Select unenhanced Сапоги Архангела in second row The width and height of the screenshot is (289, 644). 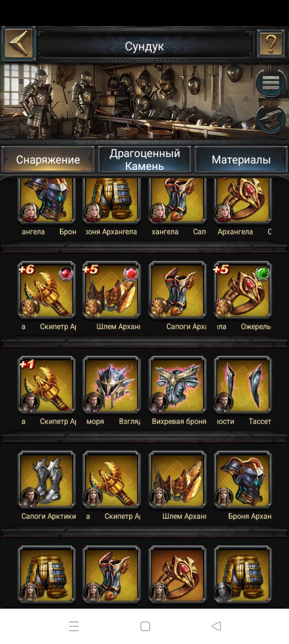[177, 290]
